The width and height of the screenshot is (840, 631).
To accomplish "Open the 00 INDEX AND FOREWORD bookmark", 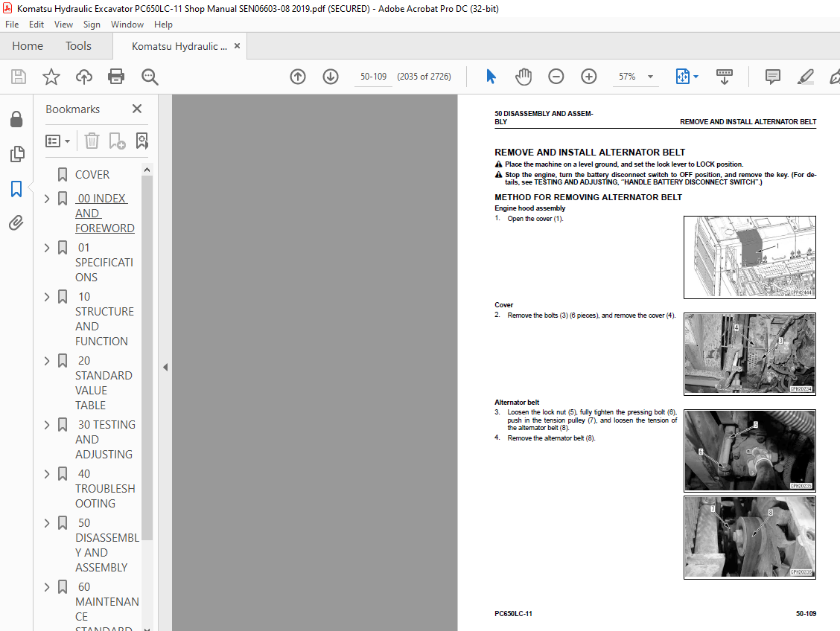I will (x=104, y=213).
